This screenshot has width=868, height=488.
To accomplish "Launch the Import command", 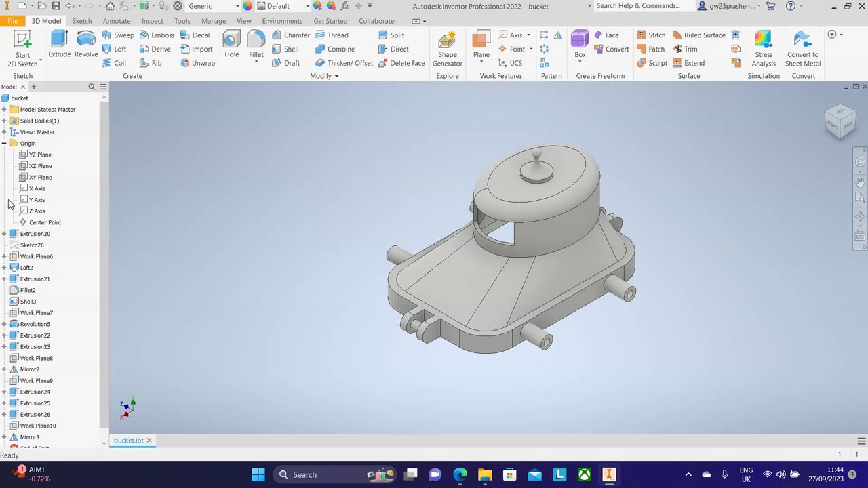I will 196,49.
